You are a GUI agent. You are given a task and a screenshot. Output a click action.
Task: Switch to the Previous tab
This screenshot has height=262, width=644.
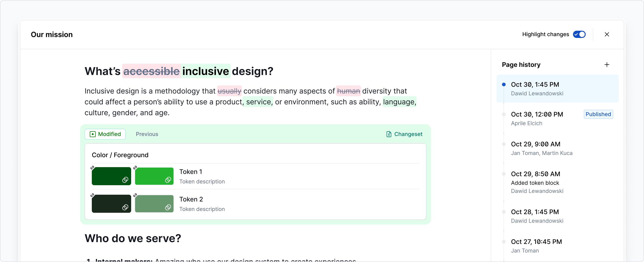[147, 134]
